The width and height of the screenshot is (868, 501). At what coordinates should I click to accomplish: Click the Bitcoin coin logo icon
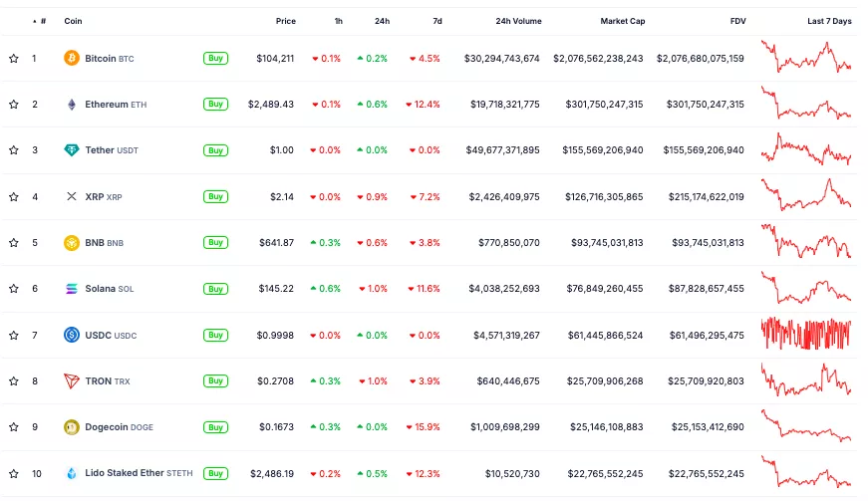click(71, 59)
